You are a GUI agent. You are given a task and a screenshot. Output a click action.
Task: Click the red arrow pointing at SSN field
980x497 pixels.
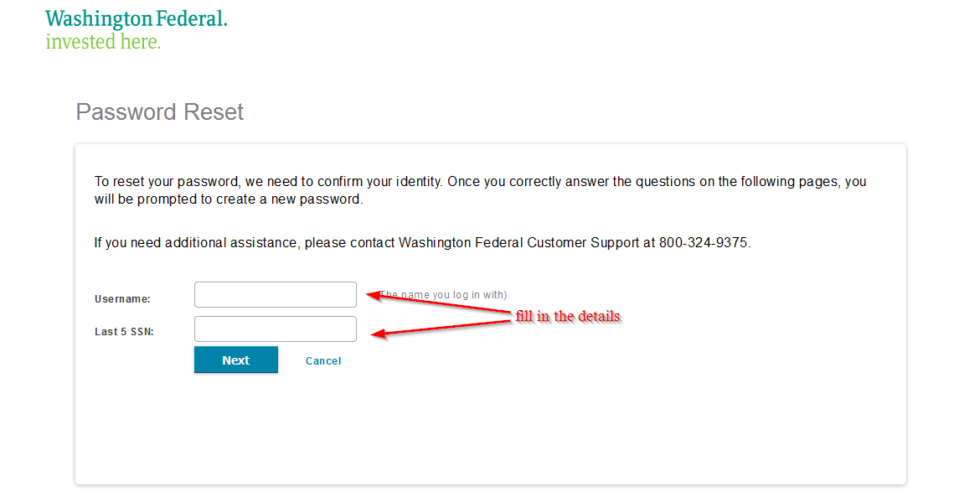(441, 329)
